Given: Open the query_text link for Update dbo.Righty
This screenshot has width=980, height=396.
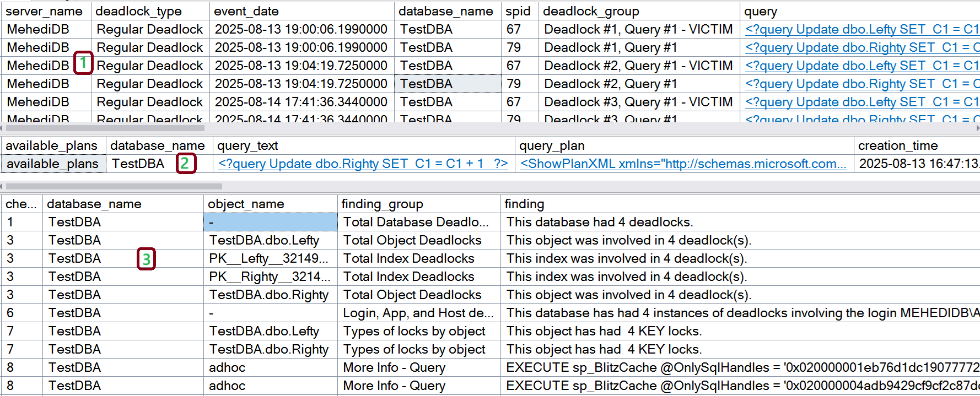Looking at the screenshot, I should (363, 164).
